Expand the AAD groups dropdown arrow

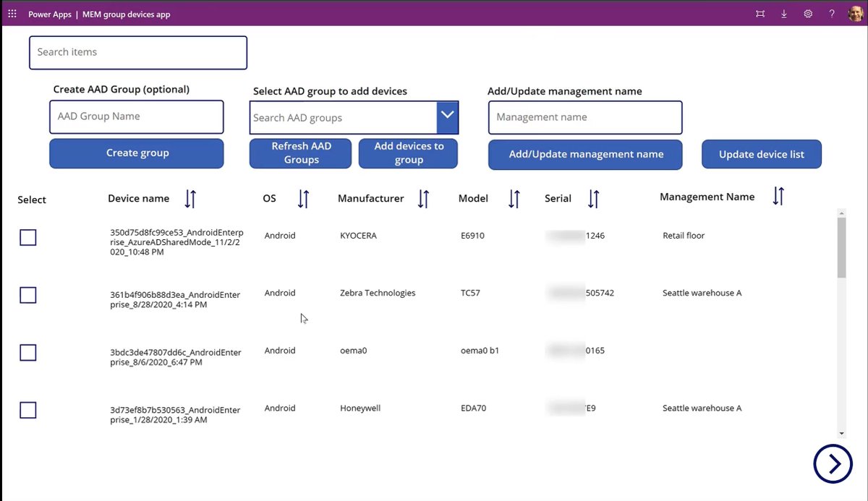pyautogui.click(x=448, y=117)
